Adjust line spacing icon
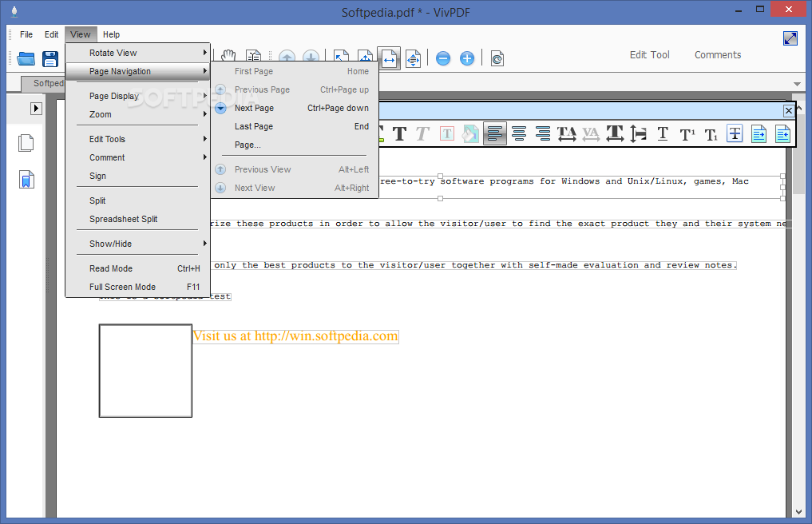 point(639,133)
